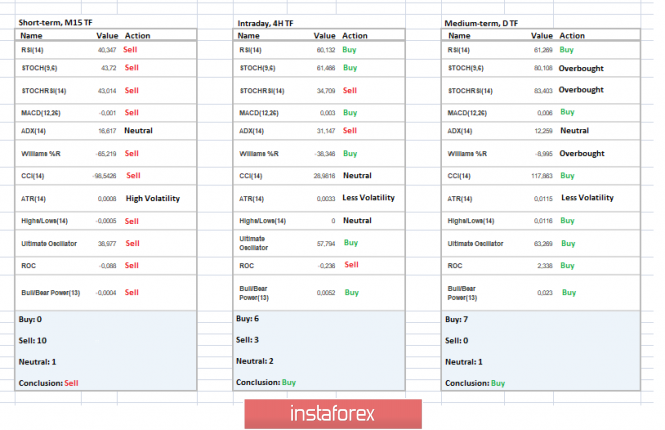Click the Short-term Conclusion: Sell cell
Viewport: 665px width, 430px height.
[x=50, y=382]
